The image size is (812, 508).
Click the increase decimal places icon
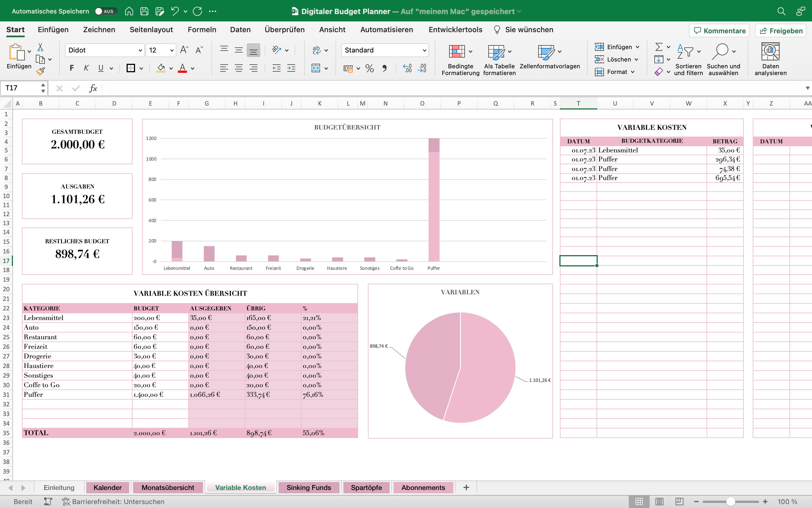(x=407, y=69)
